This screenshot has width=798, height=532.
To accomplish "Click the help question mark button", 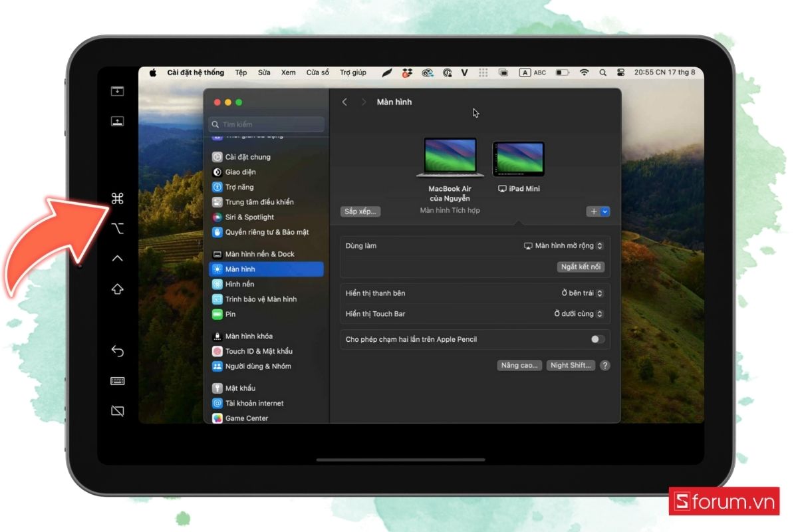I will point(605,365).
